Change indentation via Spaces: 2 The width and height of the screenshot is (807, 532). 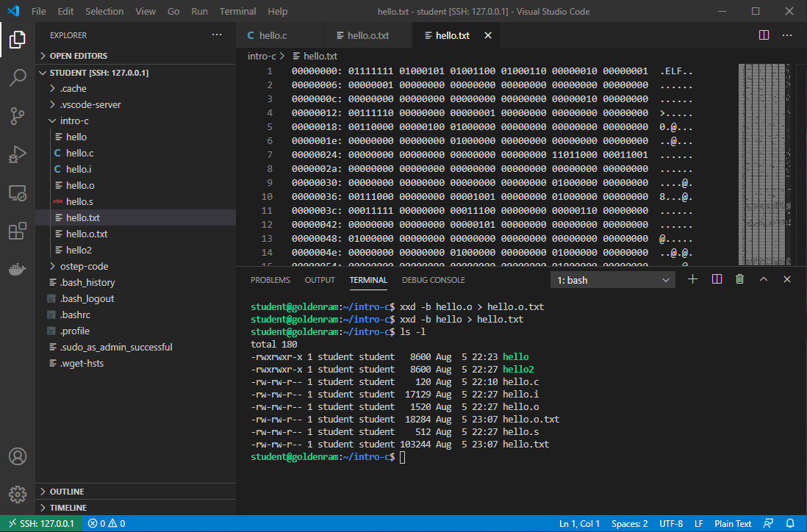629,523
